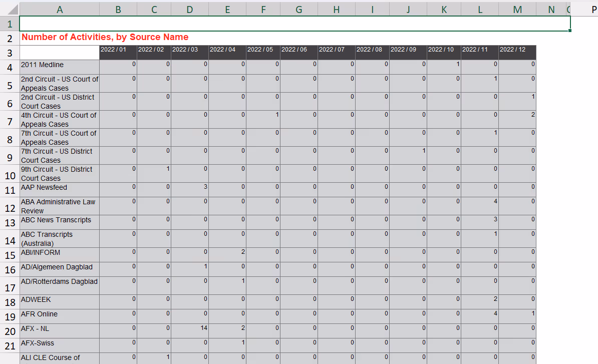Click the 'AFX - NL' source cell

[60, 331]
